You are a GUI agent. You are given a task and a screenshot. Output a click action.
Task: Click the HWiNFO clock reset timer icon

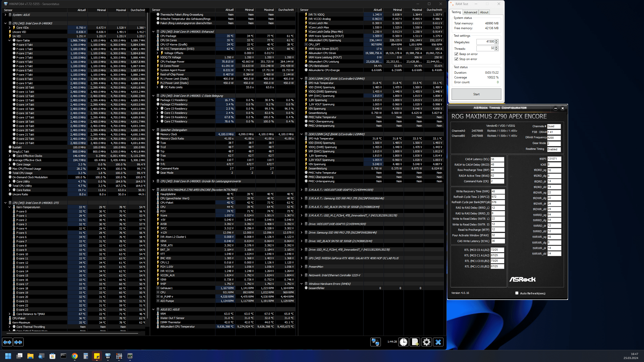404,342
